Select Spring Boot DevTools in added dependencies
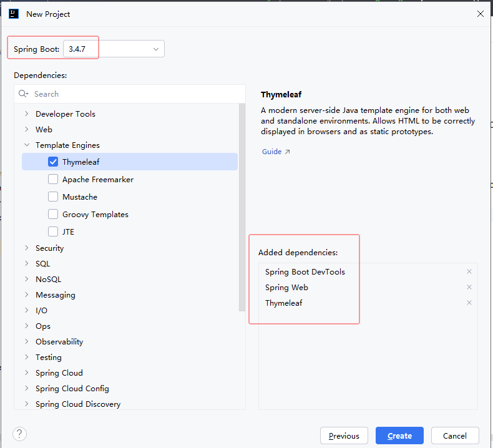The image size is (493, 448). pyautogui.click(x=305, y=271)
